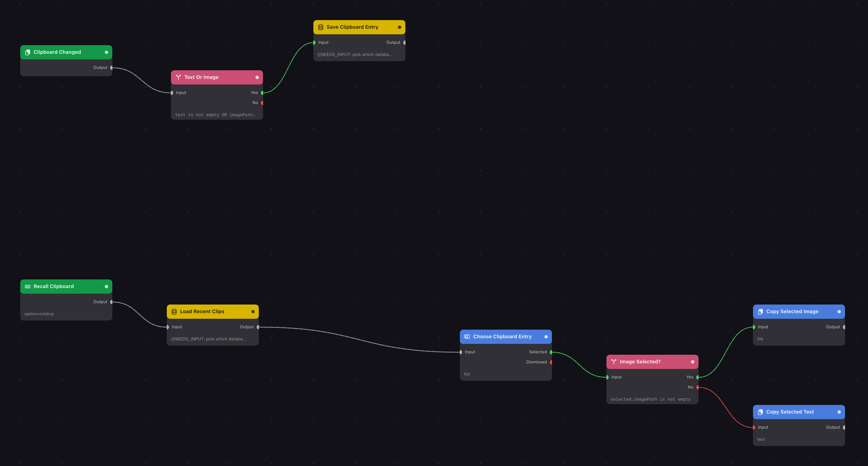The height and width of the screenshot is (466, 868).
Task: Click the Copy Selected Image clipboard icon
Action: 760,312
